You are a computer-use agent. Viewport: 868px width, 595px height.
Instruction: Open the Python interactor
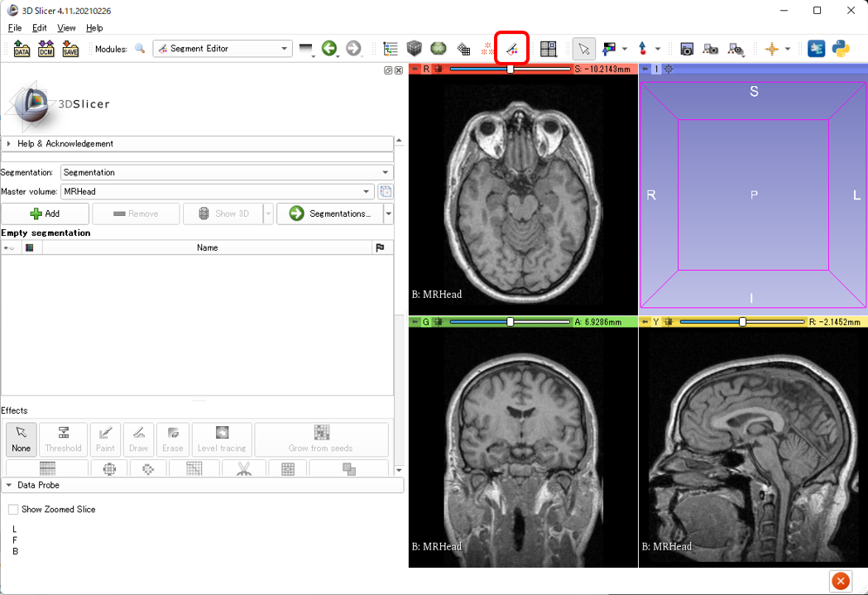(x=841, y=49)
